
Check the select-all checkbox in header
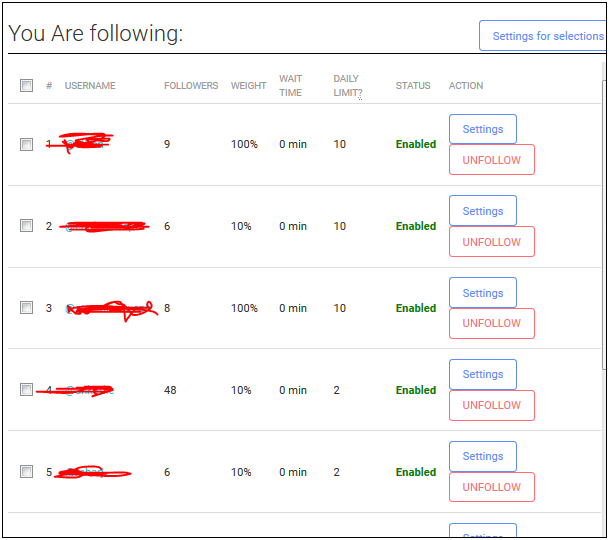[26, 85]
